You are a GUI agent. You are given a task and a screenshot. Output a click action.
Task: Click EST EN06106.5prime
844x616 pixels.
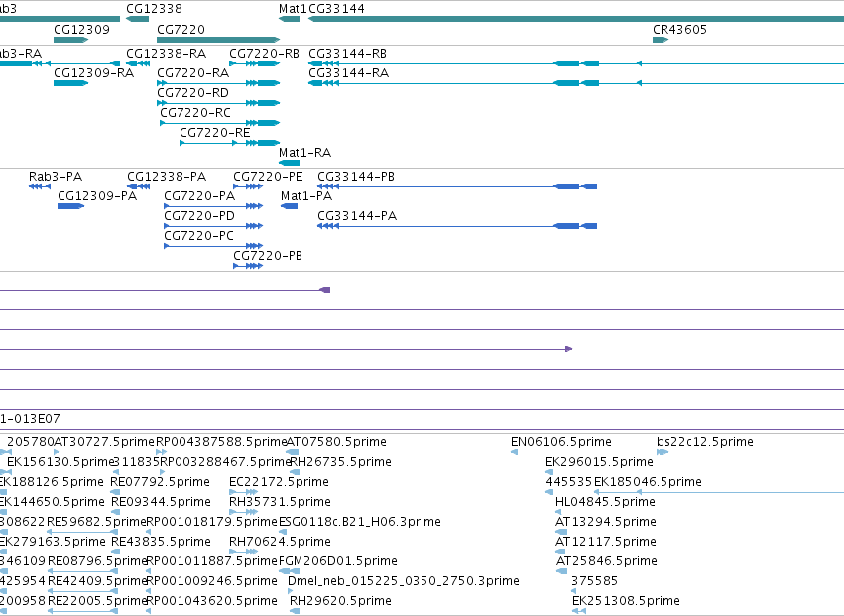point(561,442)
